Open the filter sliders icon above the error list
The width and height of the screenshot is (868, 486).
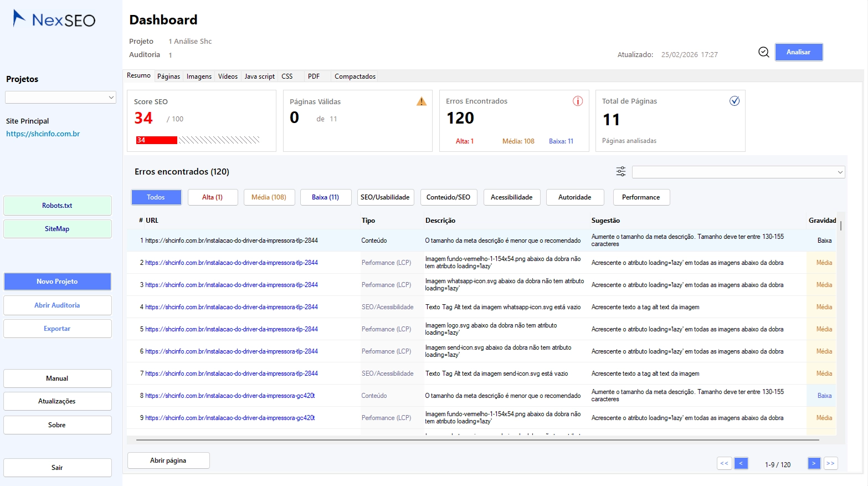(620, 171)
